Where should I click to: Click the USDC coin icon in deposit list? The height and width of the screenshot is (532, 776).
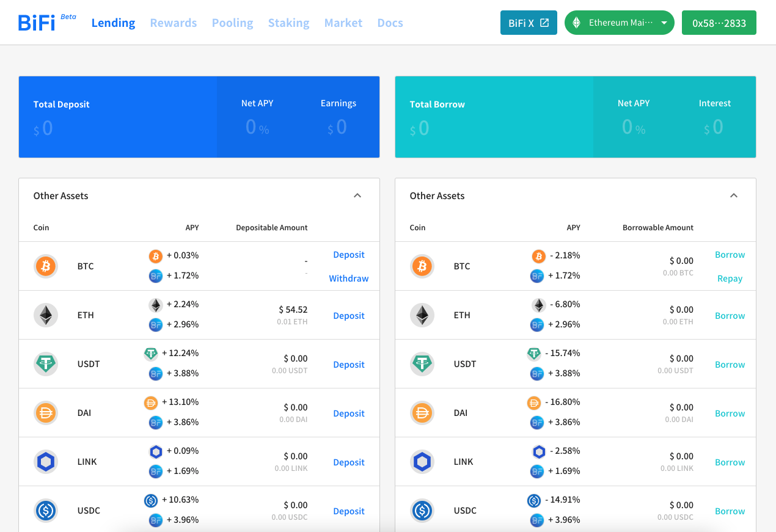[x=46, y=511]
